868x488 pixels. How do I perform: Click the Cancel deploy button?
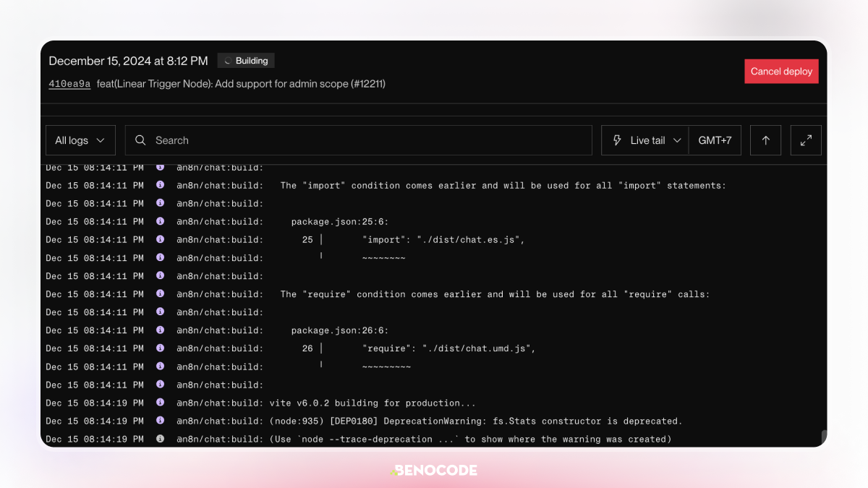coord(781,72)
